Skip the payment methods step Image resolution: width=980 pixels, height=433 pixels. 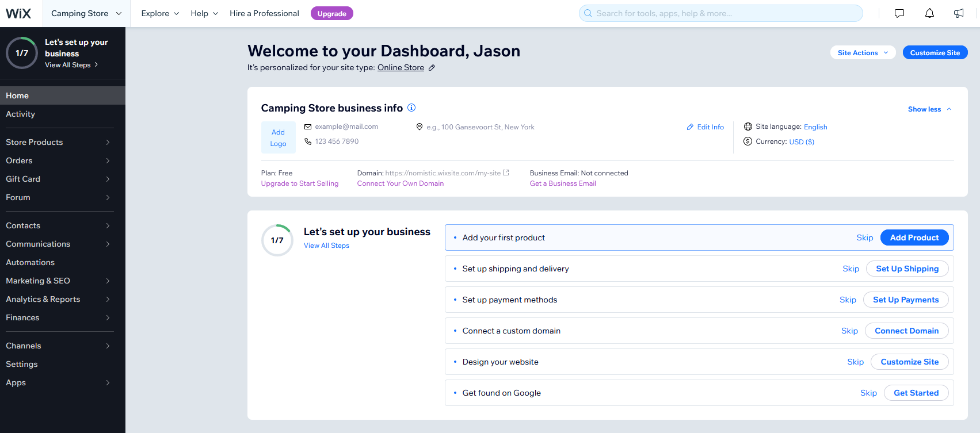848,300
